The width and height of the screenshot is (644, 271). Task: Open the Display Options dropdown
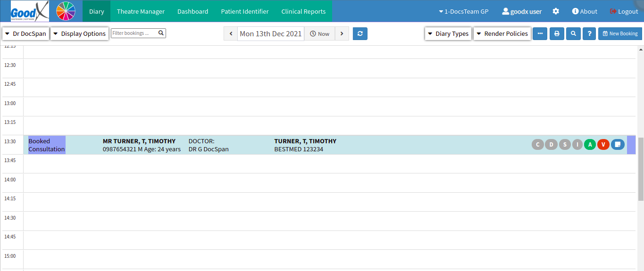point(79,33)
